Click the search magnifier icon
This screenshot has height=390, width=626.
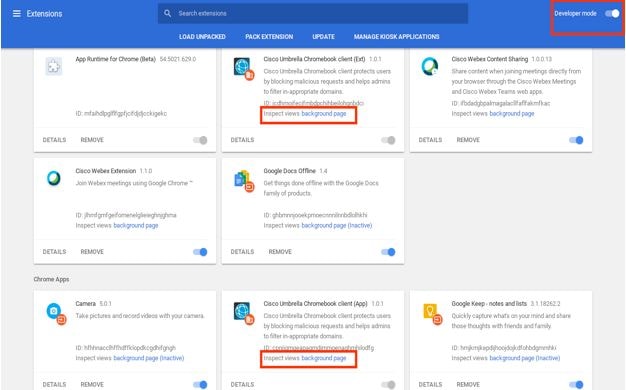point(167,13)
